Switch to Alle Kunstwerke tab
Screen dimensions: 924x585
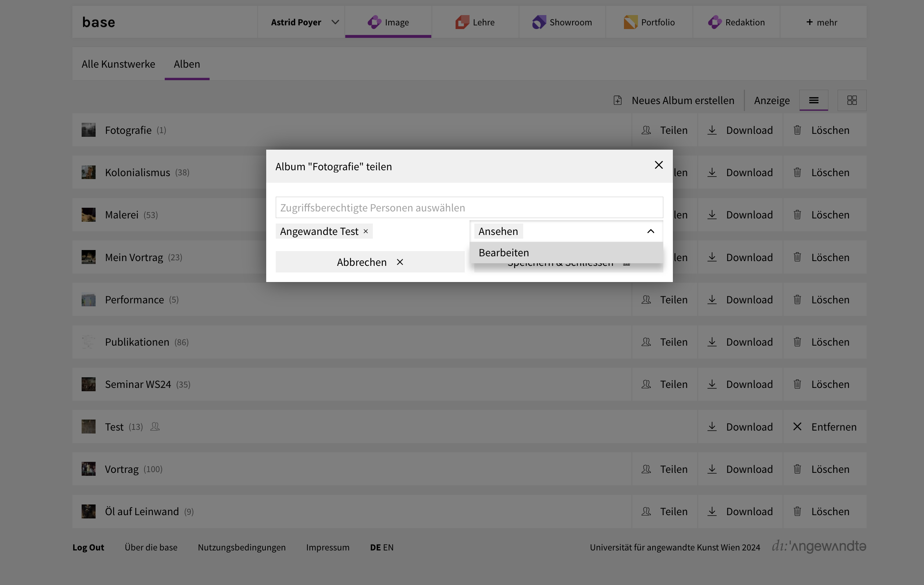tap(118, 64)
